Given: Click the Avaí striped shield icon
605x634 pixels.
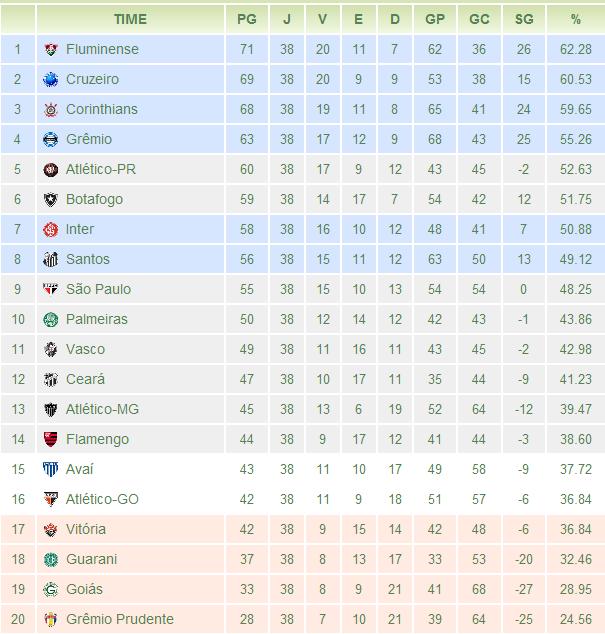Looking at the screenshot, I should pos(51,469).
